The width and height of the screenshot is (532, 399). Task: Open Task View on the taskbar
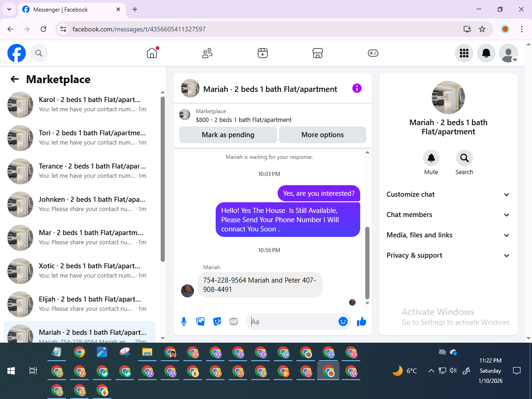(x=33, y=371)
